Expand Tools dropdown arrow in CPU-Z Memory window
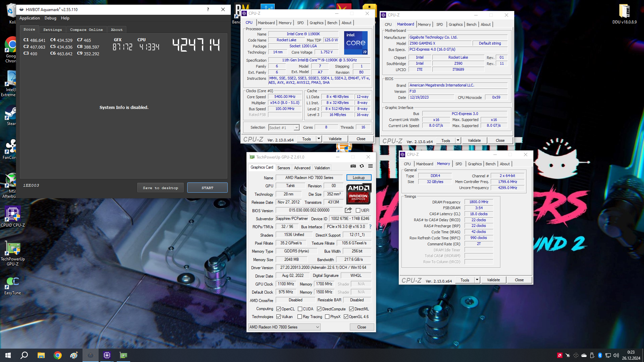The height and width of the screenshot is (362, 644). tap(477, 280)
